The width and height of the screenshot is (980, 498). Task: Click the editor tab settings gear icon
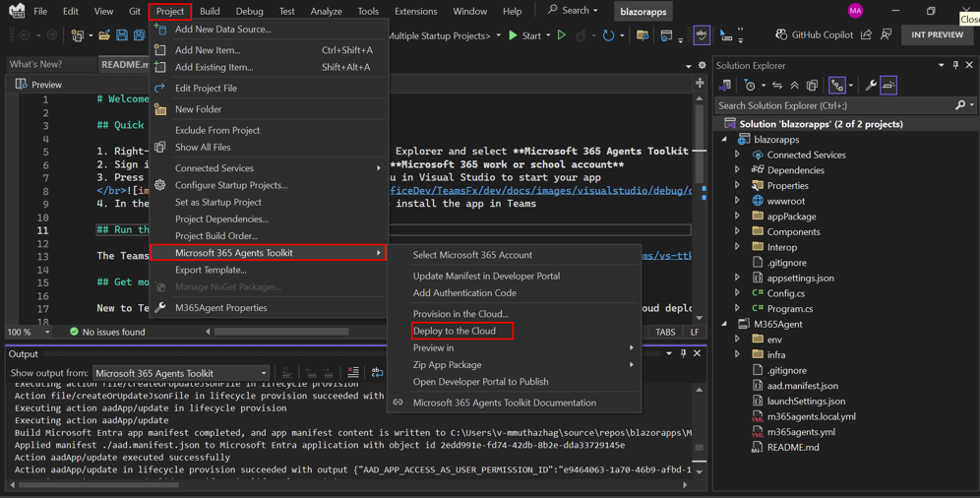[702, 65]
